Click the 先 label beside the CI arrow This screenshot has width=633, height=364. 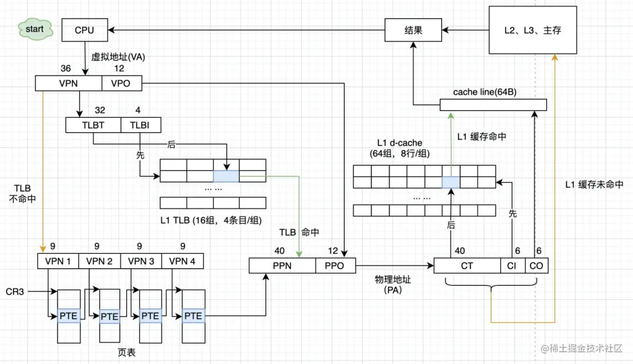[513, 214]
